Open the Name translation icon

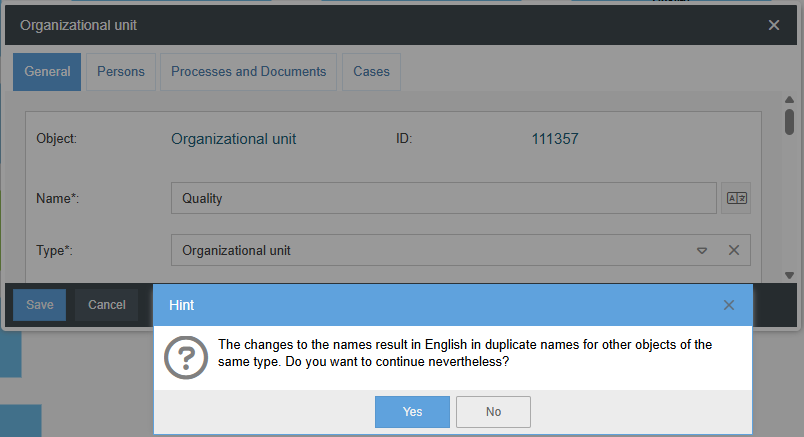click(x=736, y=198)
